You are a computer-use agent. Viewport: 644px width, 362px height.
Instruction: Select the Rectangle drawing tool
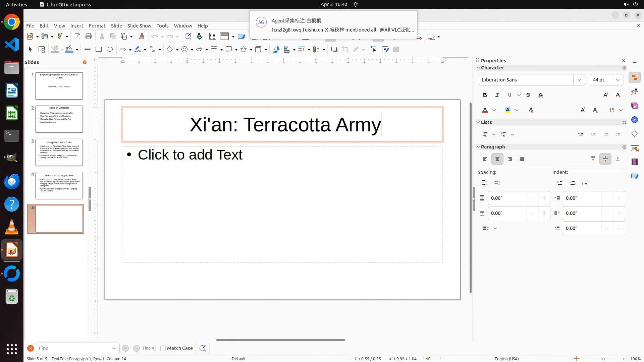(x=98, y=49)
